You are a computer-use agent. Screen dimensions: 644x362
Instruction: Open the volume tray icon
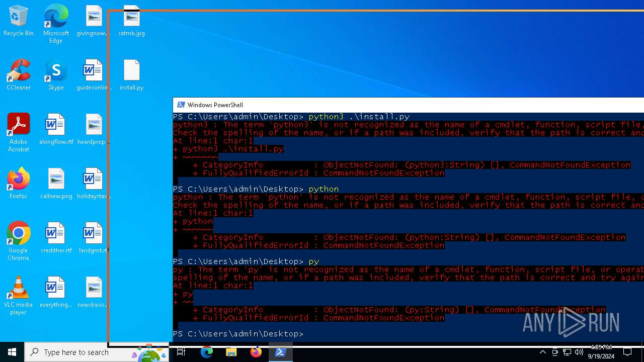[579, 352]
